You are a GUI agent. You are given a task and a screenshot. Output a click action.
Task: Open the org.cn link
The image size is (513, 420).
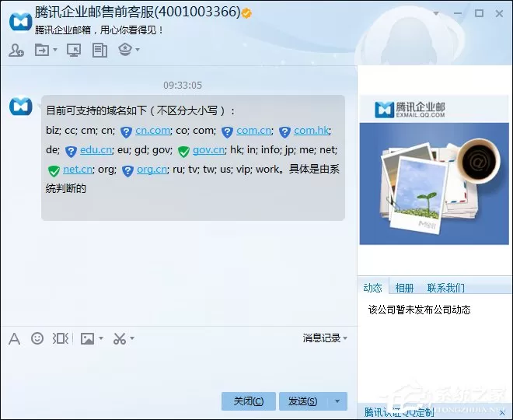tap(152, 170)
